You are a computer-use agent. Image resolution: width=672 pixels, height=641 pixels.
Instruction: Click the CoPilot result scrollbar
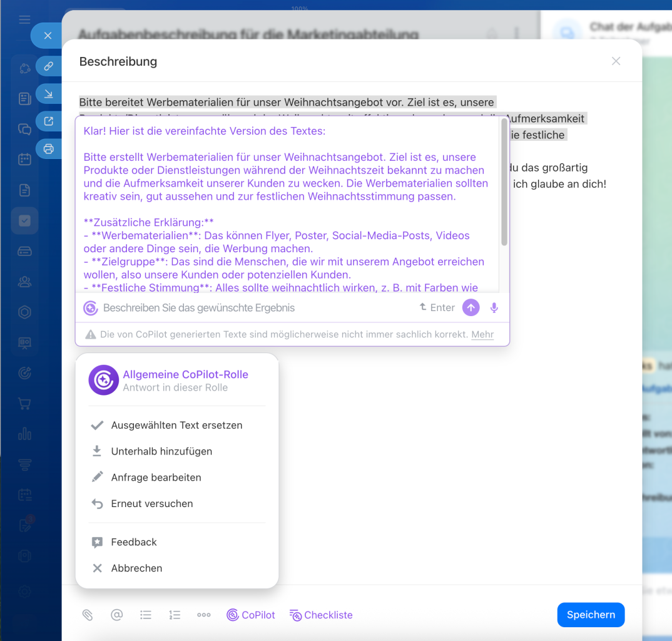[x=504, y=182]
